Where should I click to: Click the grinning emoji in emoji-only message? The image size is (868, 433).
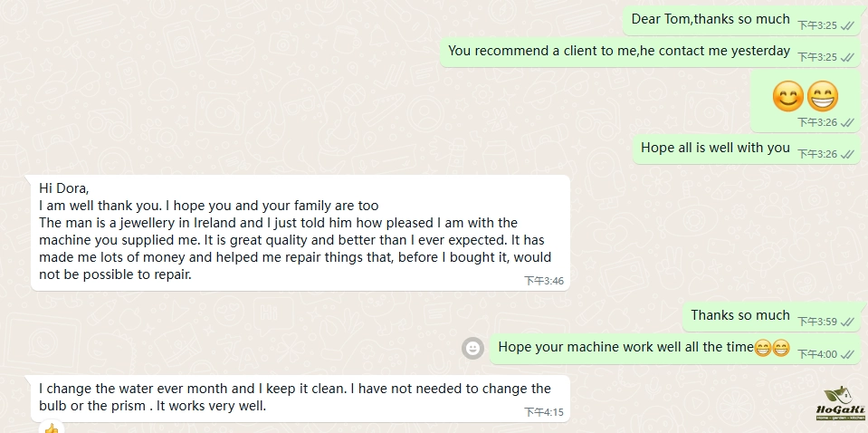coord(822,95)
